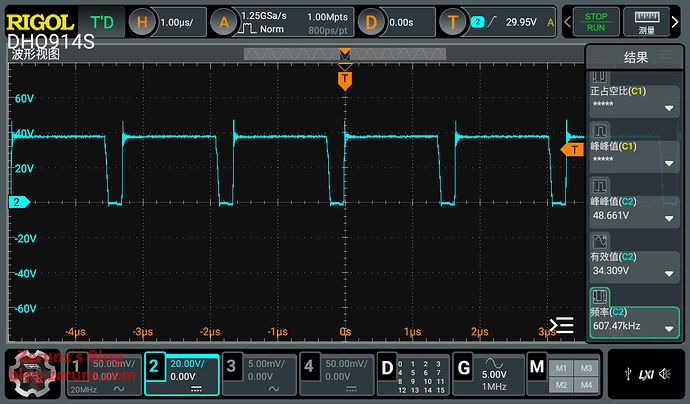Select math channel M1
The height and width of the screenshot is (404, 690).
(x=560, y=367)
